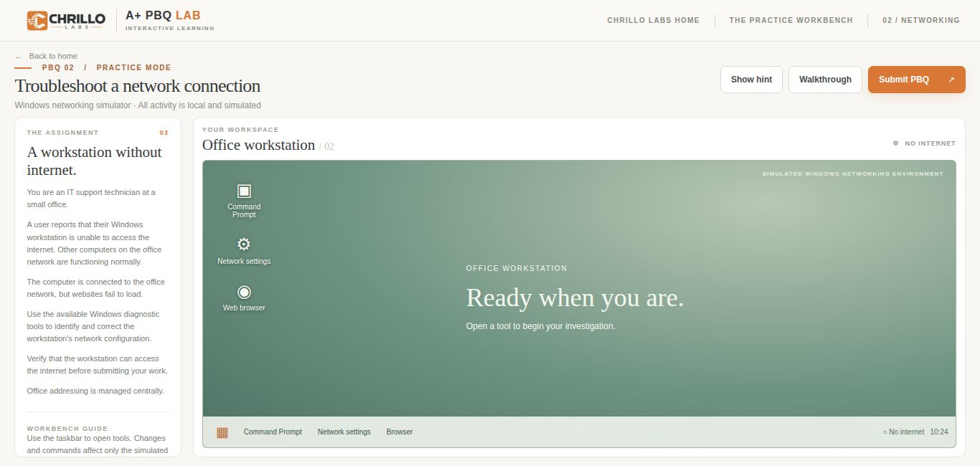
Task: Click the No Internet workspace status indicator
Action: 924,143
